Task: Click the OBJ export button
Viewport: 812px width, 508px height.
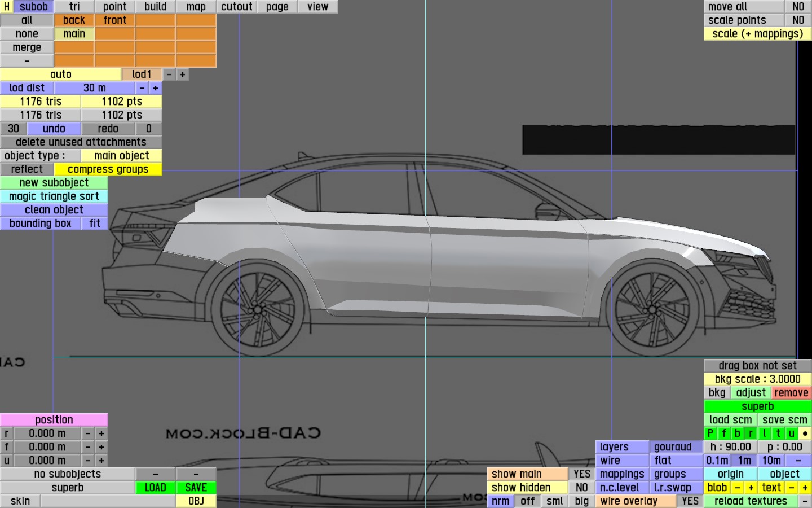Action: pyautogui.click(x=196, y=501)
